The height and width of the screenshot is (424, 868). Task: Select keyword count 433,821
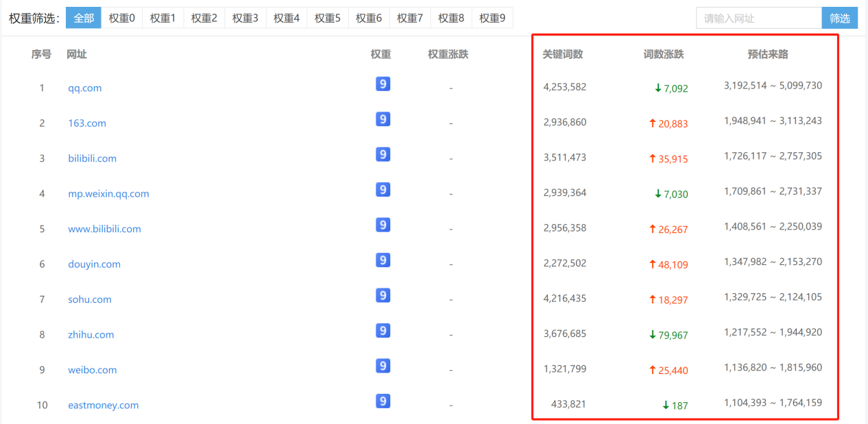pos(569,404)
